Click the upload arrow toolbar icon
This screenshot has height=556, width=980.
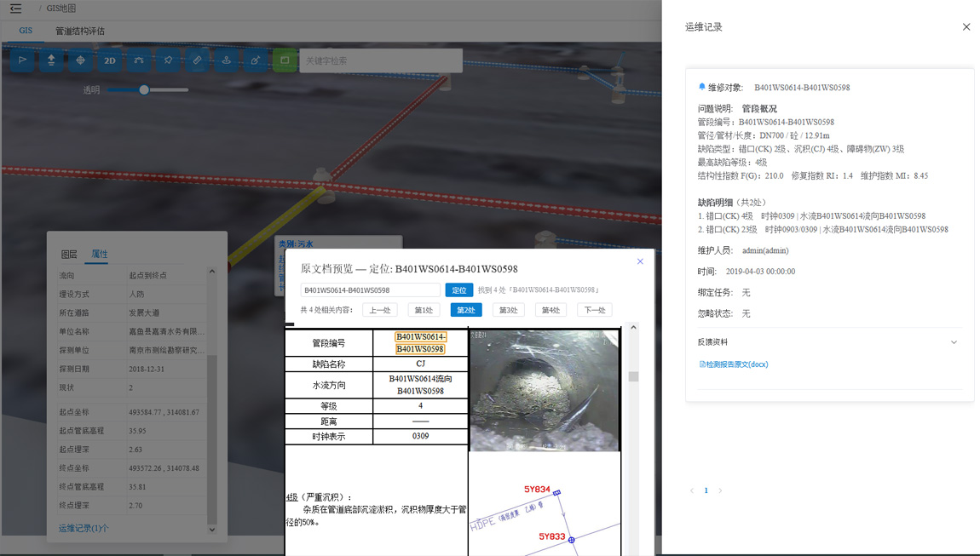pyautogui.click(x=51, y=60)
